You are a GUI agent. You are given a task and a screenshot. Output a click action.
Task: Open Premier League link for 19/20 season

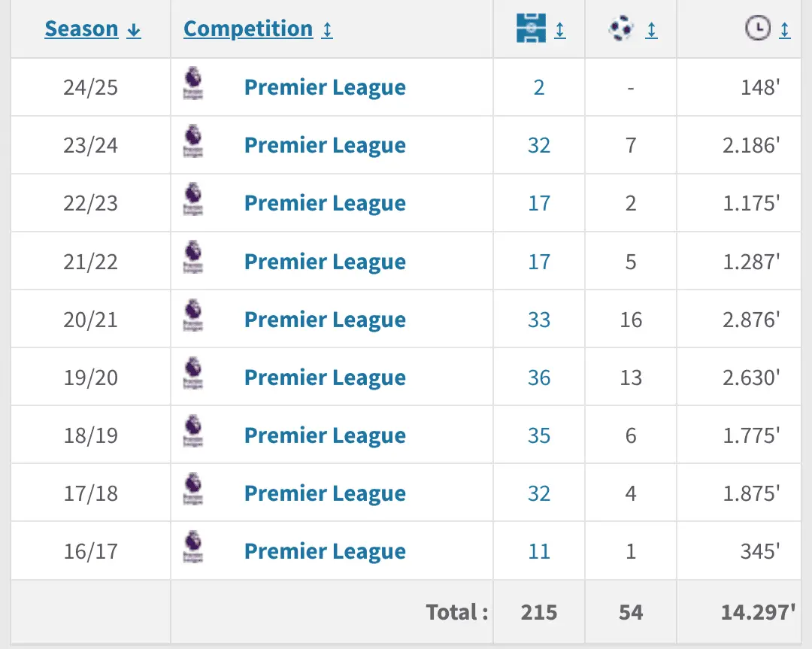[x=325, y=378]
